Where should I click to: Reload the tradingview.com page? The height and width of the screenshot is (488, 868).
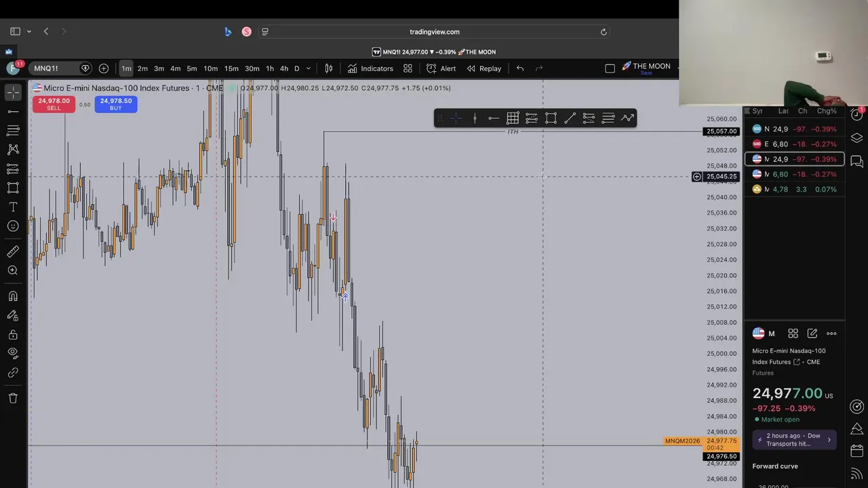point(604,32)
